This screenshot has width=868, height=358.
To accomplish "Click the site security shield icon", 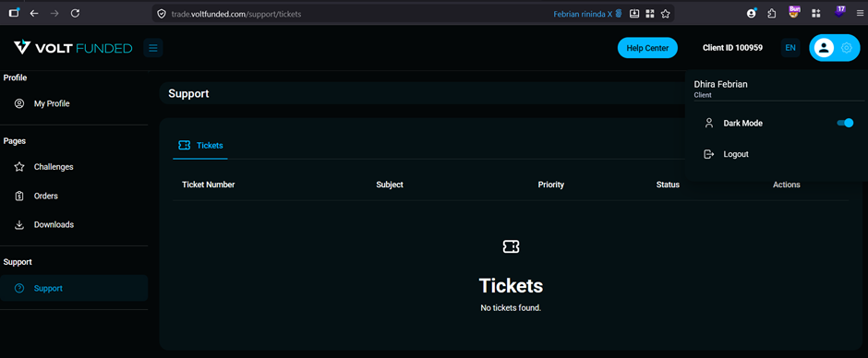I will tap(162, 14).
